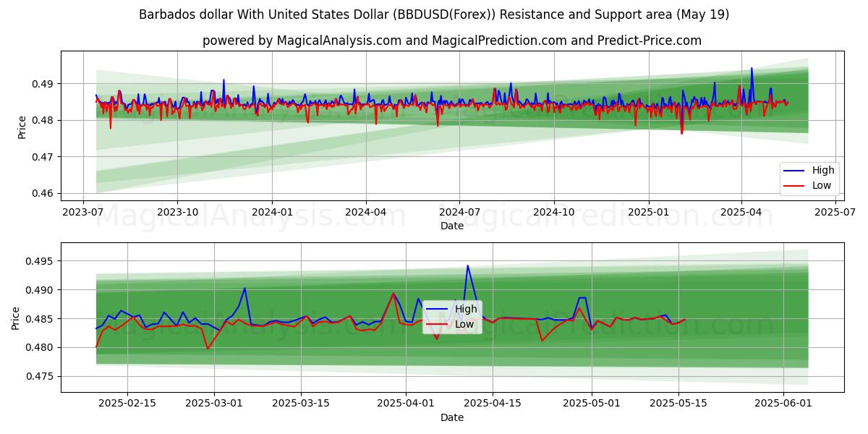Viewport: 868px width, 434px height.
Task: Click the 2025-06-01 date tick label
Action: (784, 402)
